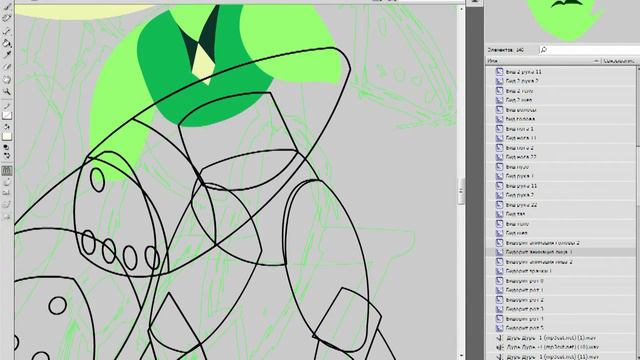Reset colors to black and white
The height and width of the screenshot is (360, 640).
pos(7,147)
